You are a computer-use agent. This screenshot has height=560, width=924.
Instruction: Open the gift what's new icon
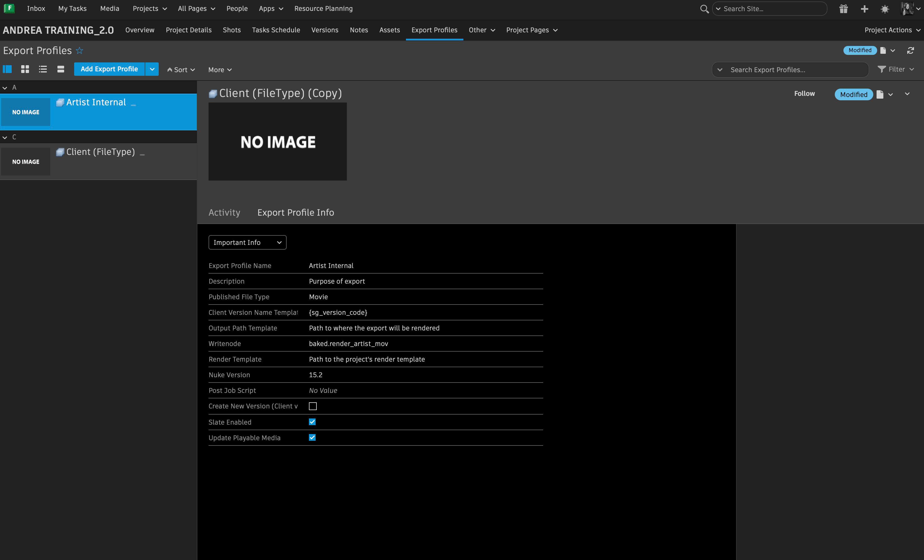(843, 9)
